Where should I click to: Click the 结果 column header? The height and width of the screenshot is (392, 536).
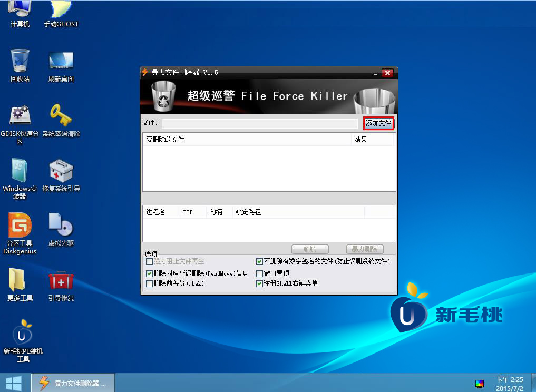coord(372,140)
